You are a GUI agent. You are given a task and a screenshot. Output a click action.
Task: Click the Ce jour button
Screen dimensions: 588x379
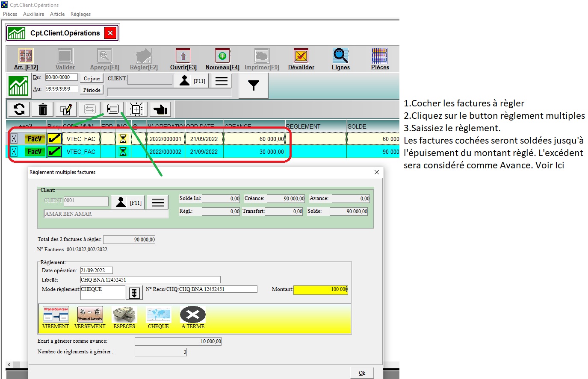pyautogui.click(x=92, y=79)
